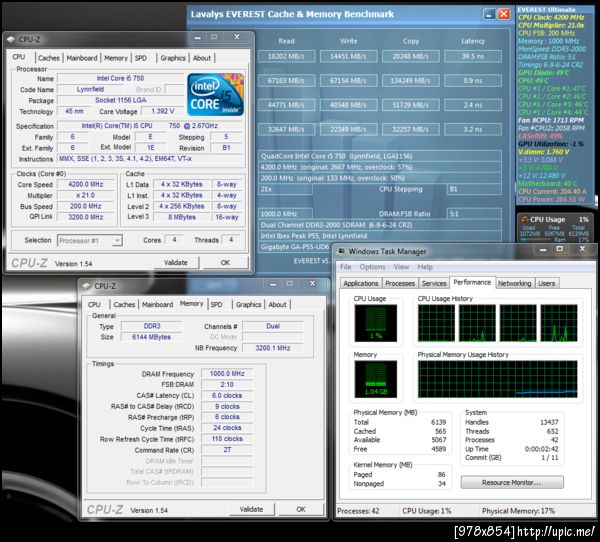Switch to Services tab in Task Manager

point(434,283)
